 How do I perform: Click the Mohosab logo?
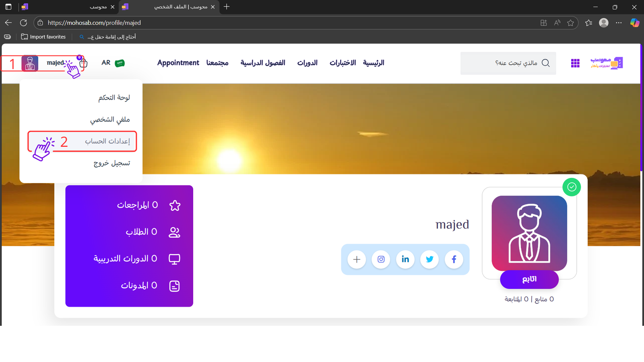point(607,63)
